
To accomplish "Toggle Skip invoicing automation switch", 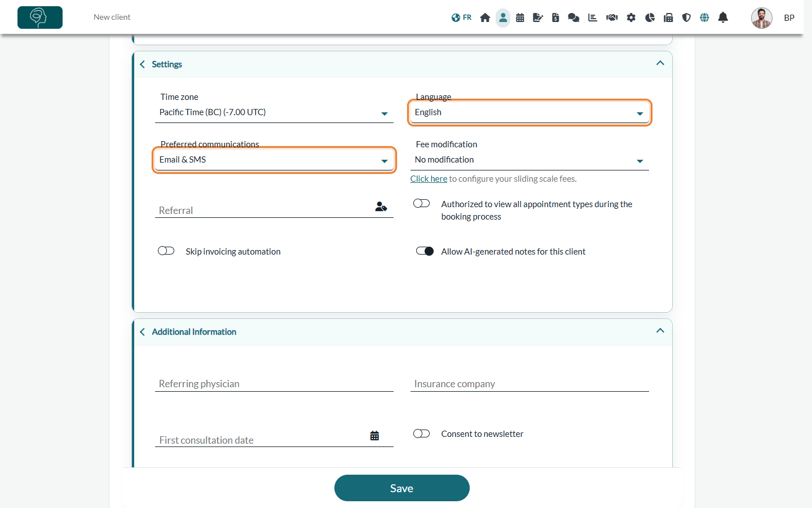I will 166,251.
